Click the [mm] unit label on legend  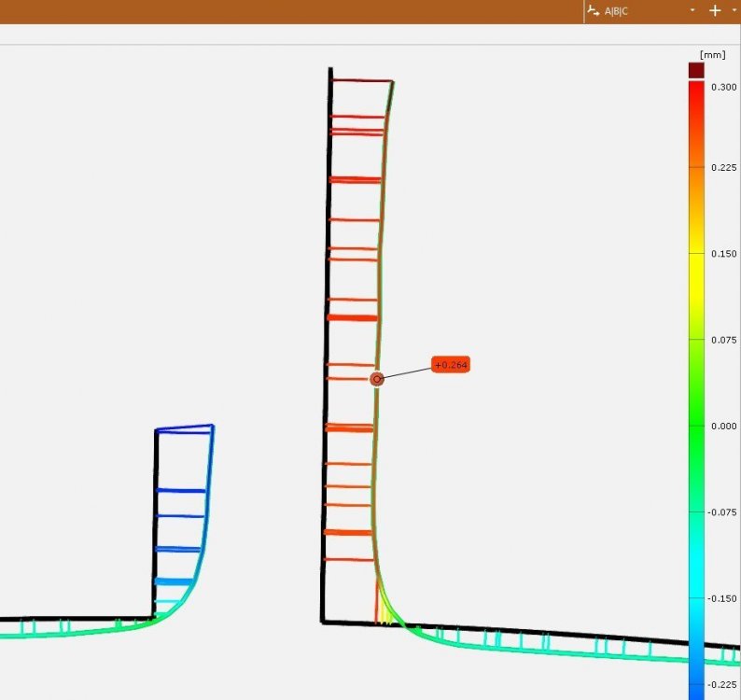712,55
